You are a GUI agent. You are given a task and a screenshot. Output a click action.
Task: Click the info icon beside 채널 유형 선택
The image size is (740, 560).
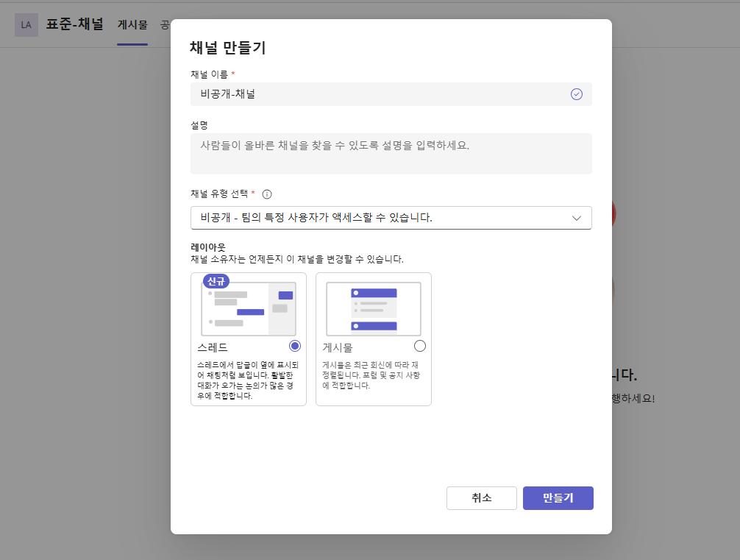coord(266,194)
